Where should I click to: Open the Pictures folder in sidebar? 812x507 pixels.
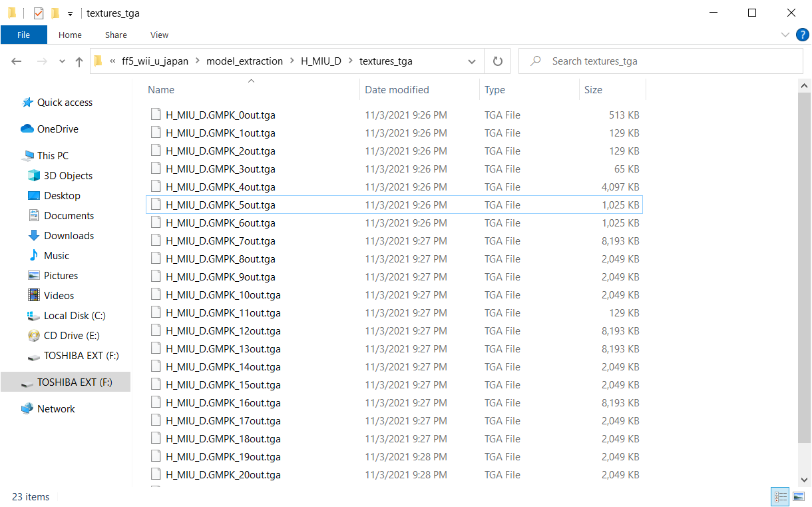[61, 276]
